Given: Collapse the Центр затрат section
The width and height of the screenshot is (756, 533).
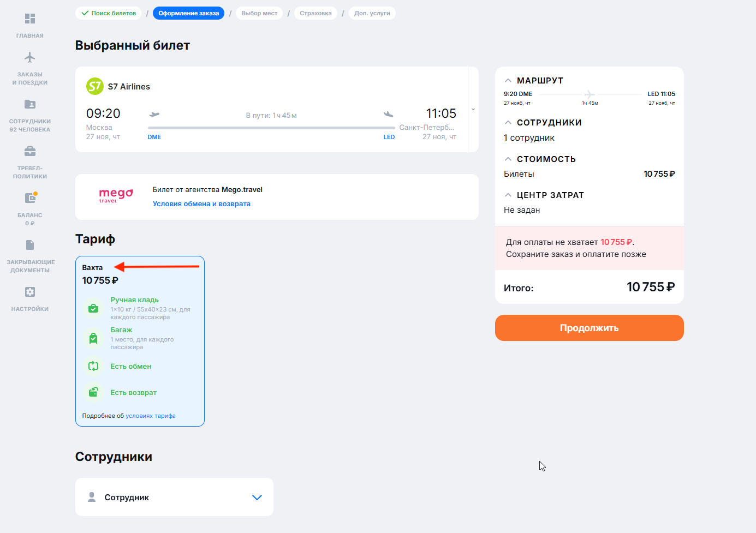Looking at the screenshot, I should click(x=508, y=195).
